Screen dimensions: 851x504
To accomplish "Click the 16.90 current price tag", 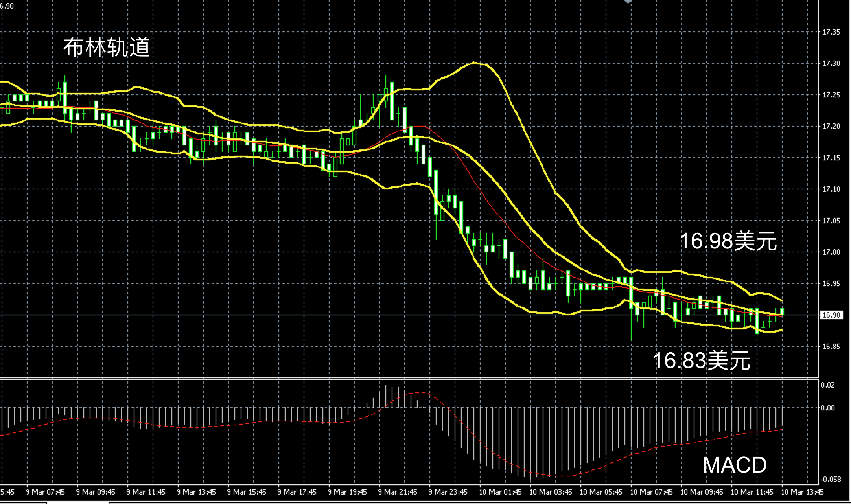I will 831,315.
